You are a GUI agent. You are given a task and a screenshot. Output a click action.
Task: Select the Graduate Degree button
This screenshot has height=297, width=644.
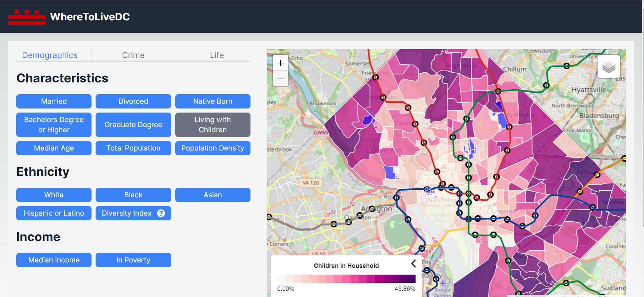click(133, 125)
